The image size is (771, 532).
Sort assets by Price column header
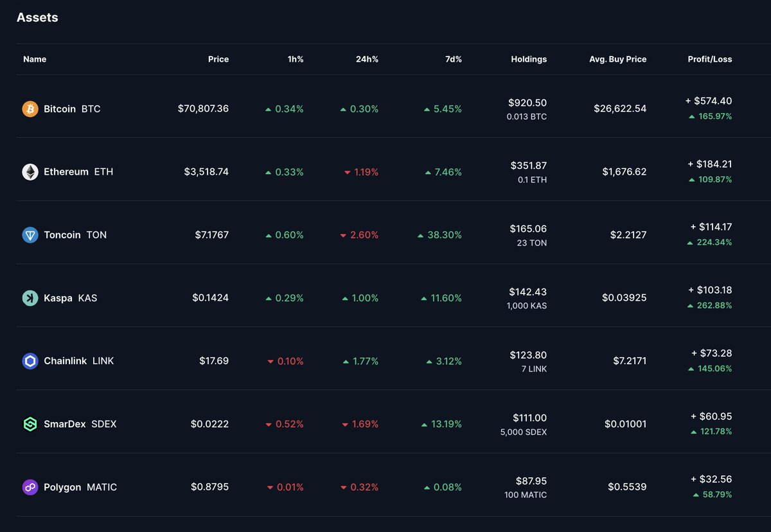[218, 59]
